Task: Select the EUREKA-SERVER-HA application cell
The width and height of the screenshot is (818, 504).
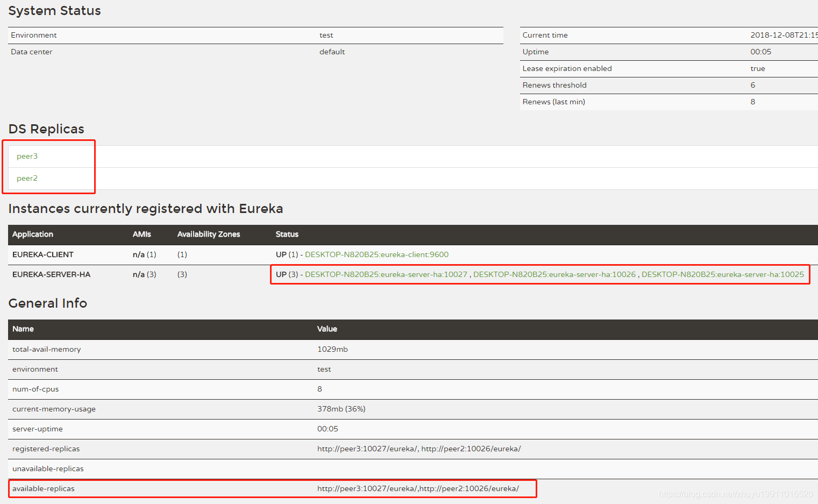Action: point(52,274)
